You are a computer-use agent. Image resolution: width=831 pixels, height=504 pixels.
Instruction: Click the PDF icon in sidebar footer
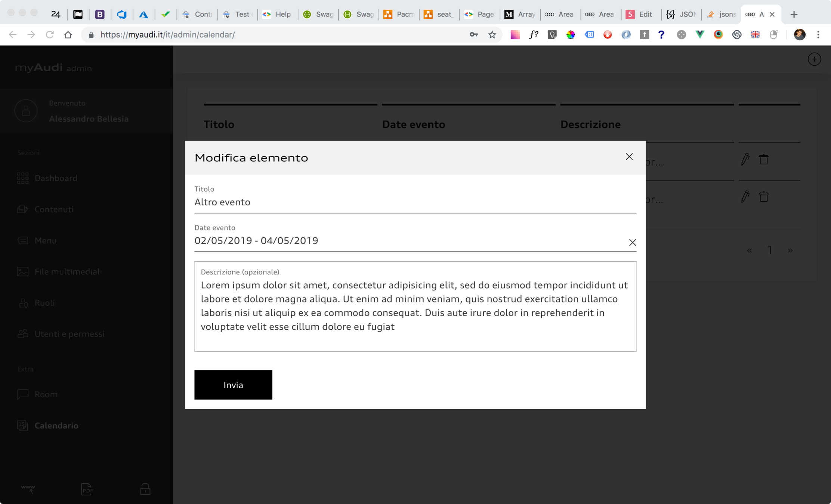tap(87, 489)
